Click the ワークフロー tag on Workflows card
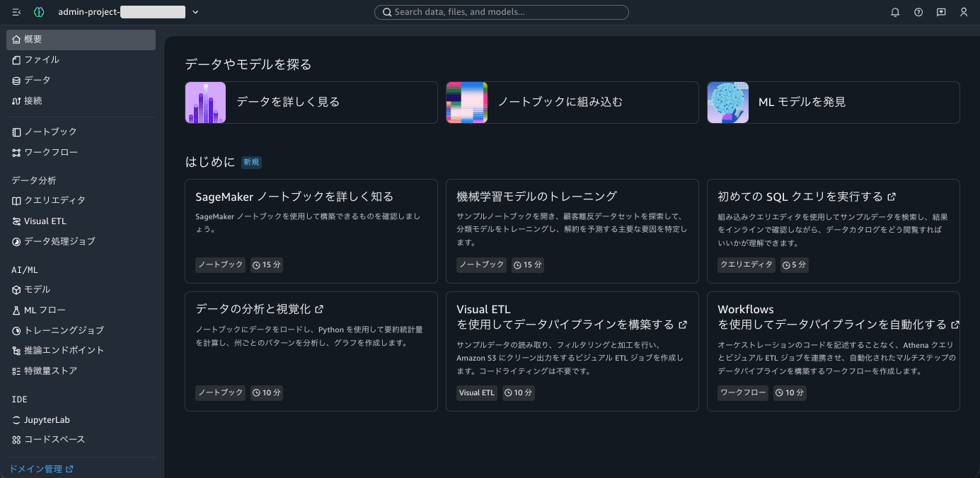 pos(743,392)
